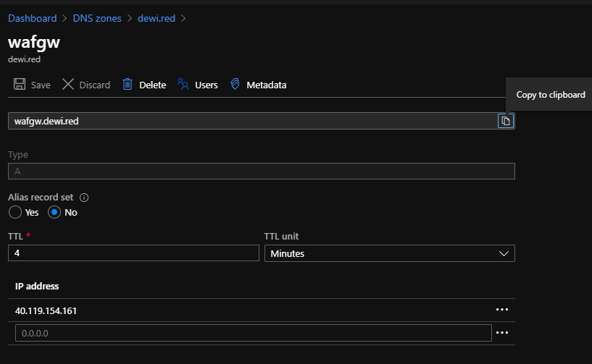Click the Alias record set info icon

click(84, 198)
